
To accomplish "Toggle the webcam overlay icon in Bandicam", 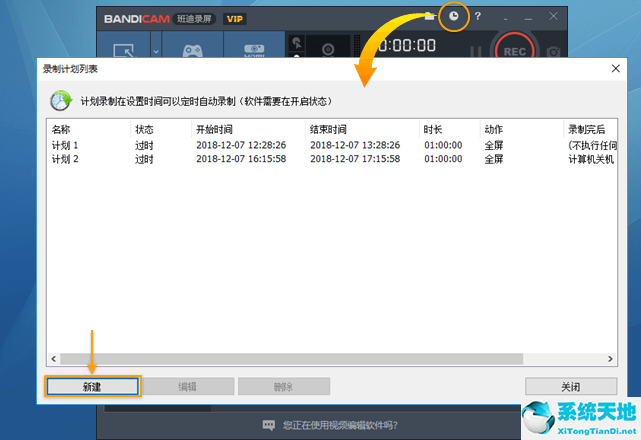I will tap(328, 49).
